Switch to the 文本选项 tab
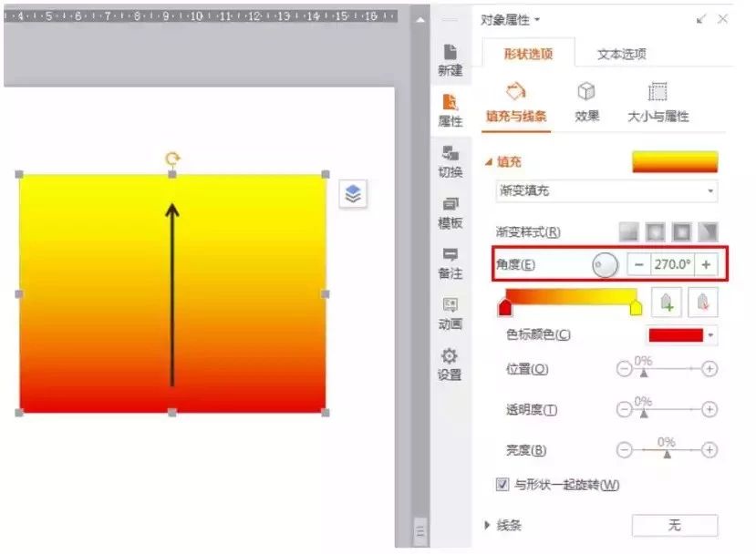 [x=621, y=54]
